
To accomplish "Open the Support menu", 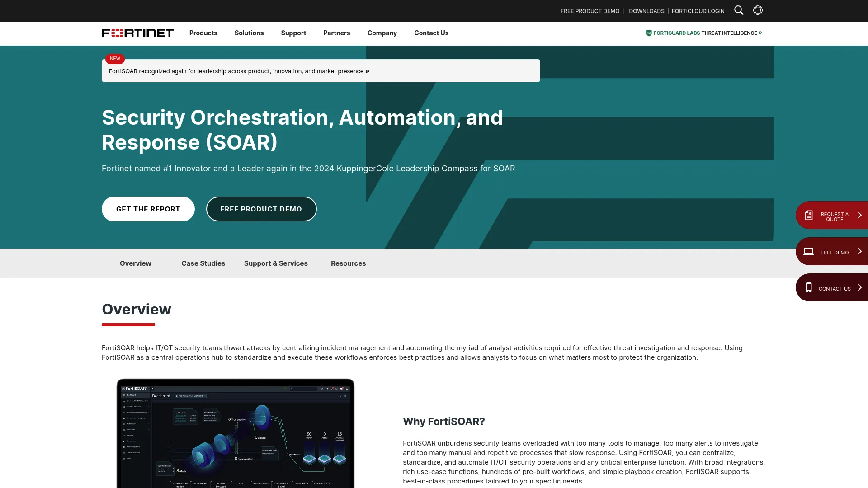I will pos(293,33).
